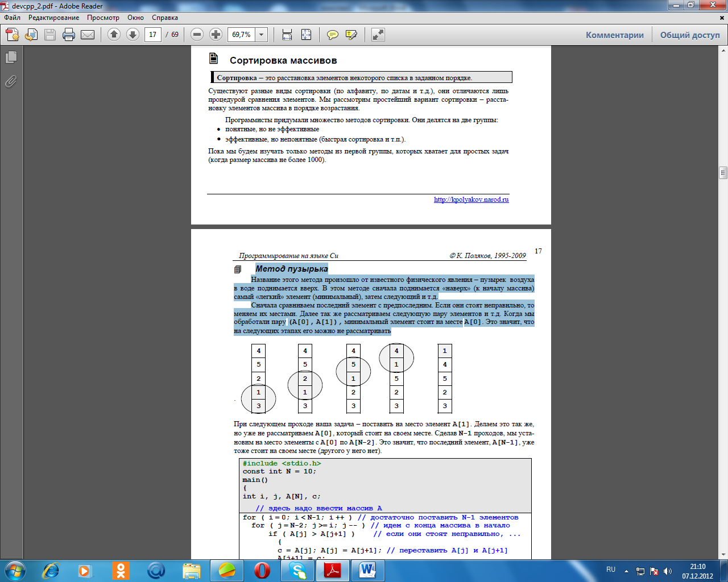
Task: Zoom out with the minus button
Action: click(197, 35)
